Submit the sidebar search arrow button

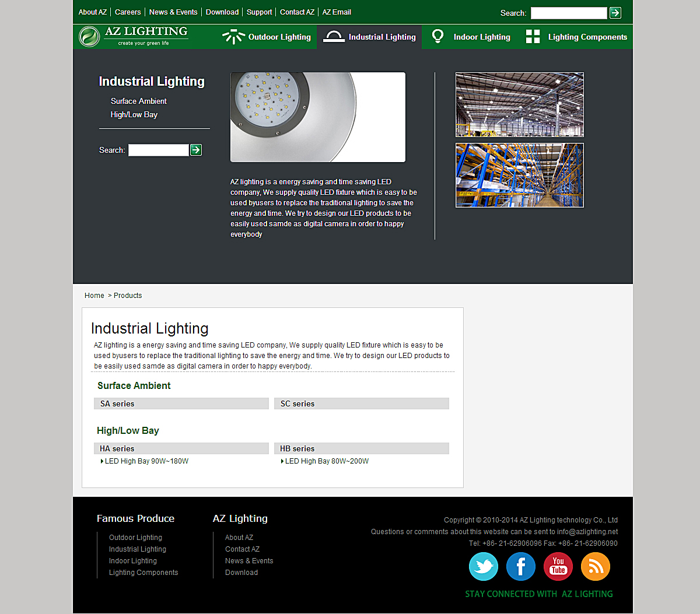(x=196, y=150)
